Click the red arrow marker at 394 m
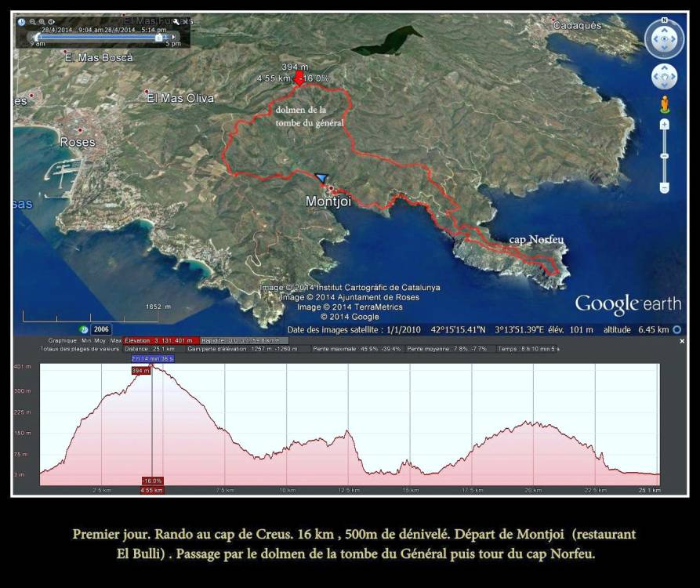This screenshot has width=700, height=588. [299, 78]
